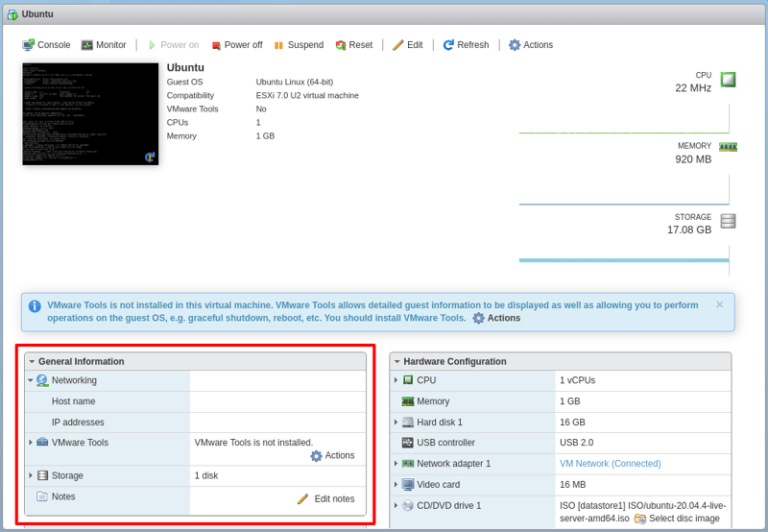768x532 pixels.
Task: Open the Actions menu in toolbar
Action: click(x=530, y=45)
